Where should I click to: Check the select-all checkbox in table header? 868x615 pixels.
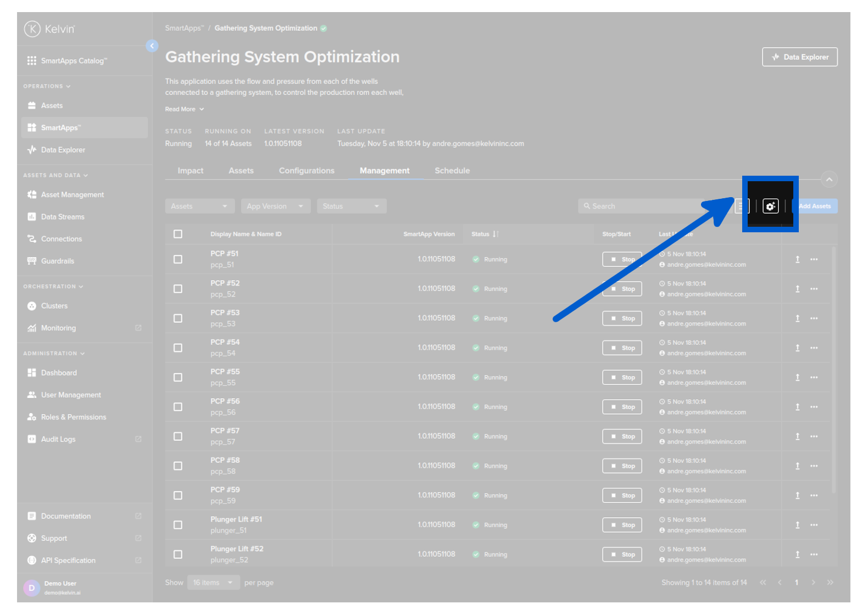pos(178,234)
